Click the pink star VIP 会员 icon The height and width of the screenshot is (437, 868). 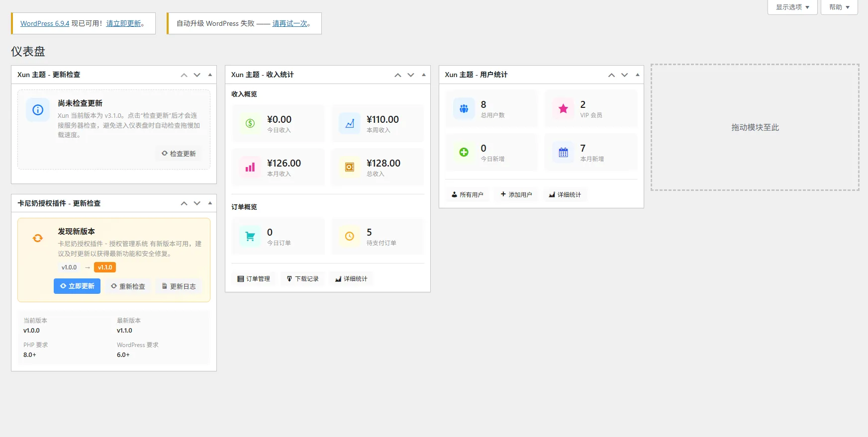tap(563, 109)
